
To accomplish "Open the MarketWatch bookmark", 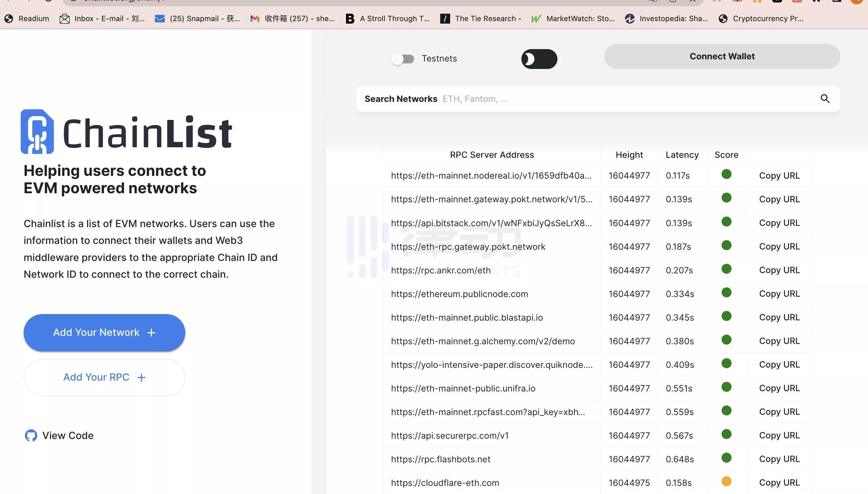I will pyautogui.click(x=573, y=18).
